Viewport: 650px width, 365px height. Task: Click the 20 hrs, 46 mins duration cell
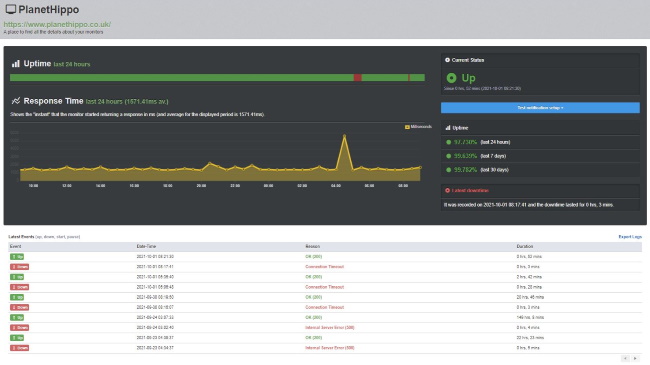(x=531, y=297)
